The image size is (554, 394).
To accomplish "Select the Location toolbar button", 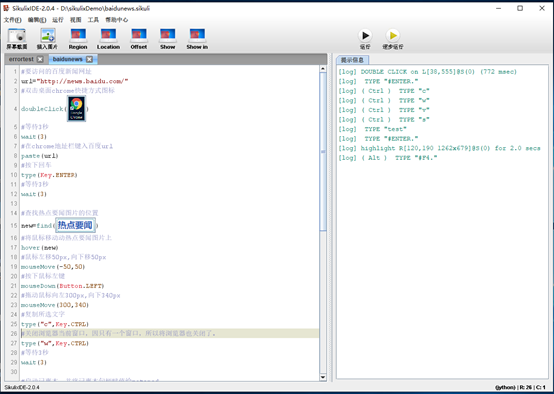I will (x=108, y=39).
